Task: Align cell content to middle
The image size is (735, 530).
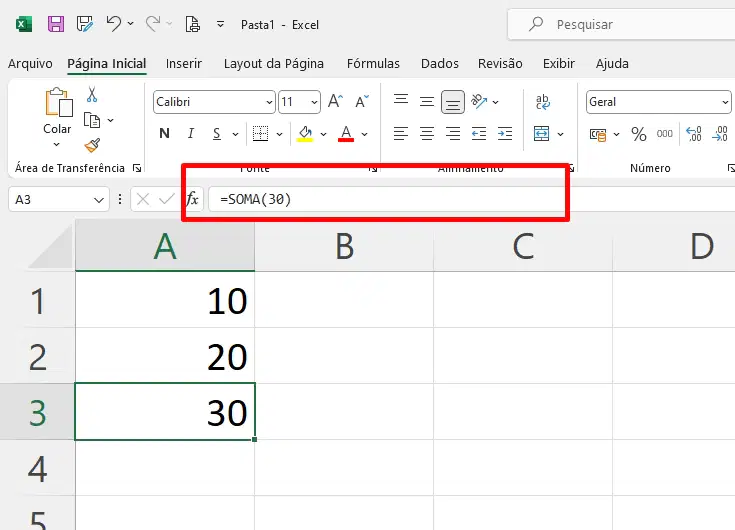Action: (427, 101)
